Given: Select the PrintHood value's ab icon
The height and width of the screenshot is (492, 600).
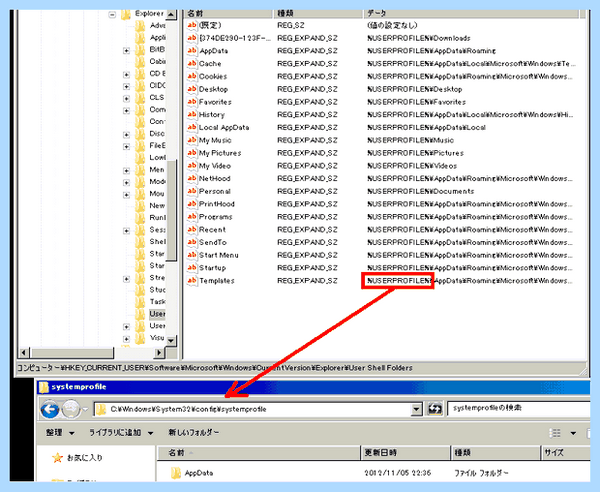Looking at the screenshot, I should coord(192,204).
